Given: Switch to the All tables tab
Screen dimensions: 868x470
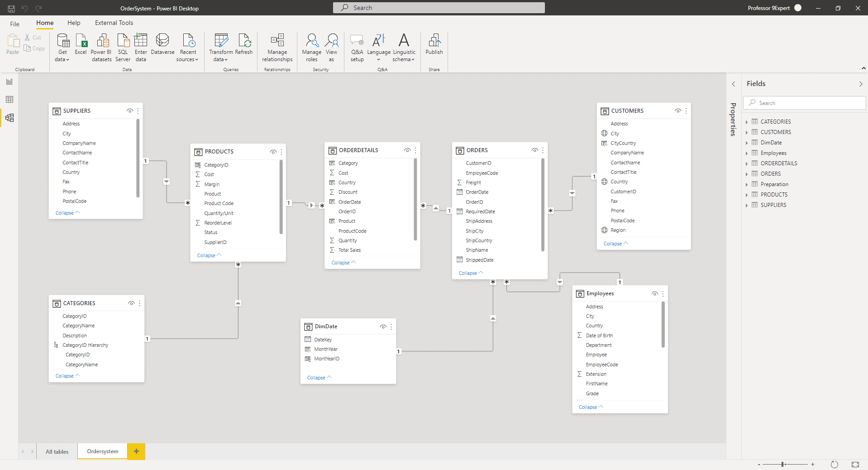Looking at the screenshot, I should click(57, 451).
